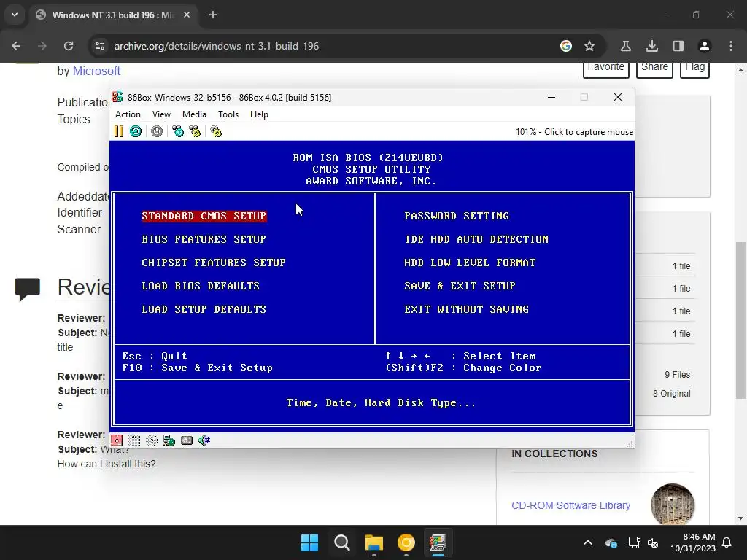Open the Microsoft author link
The image size is (747, 560).
pos(96,71)
